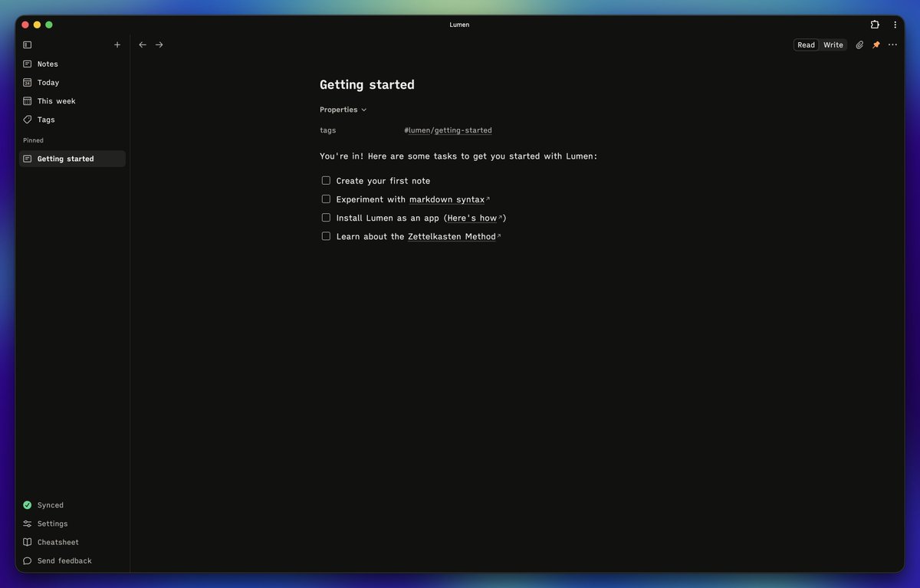Click the green Synced checkmark icon
Image resolution: width=920 pixels, height=588 pixels.
pos(28,505)
